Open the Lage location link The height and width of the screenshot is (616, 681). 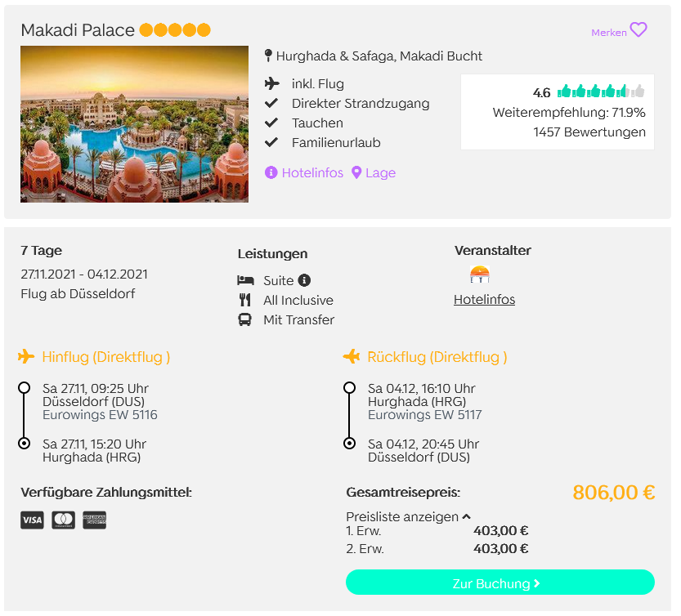(380, 172)
